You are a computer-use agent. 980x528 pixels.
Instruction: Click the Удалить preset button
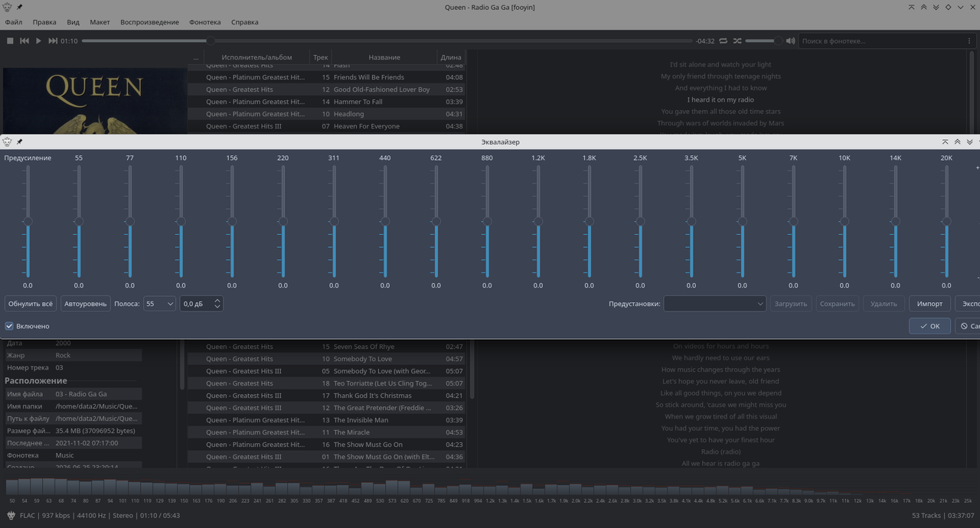[884, 304]
